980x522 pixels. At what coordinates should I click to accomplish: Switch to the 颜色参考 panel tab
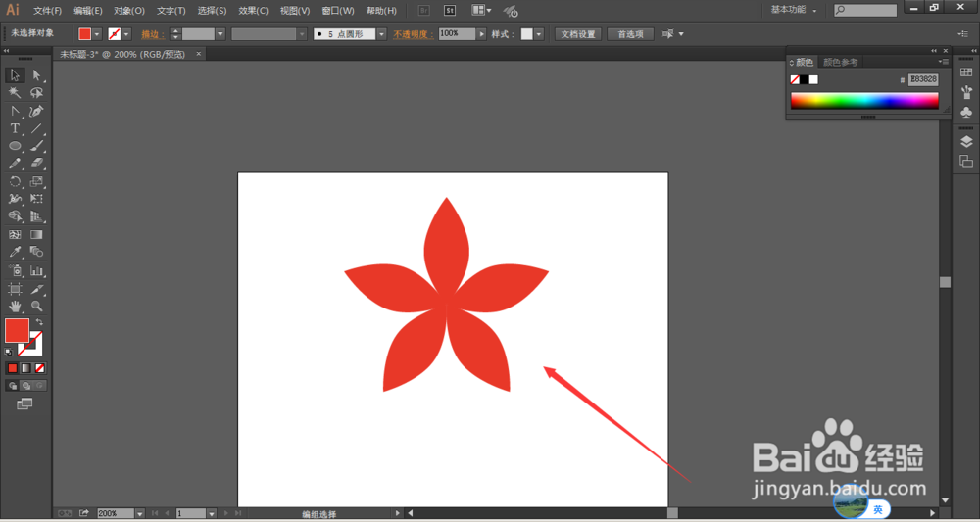[x=840, y=62]
